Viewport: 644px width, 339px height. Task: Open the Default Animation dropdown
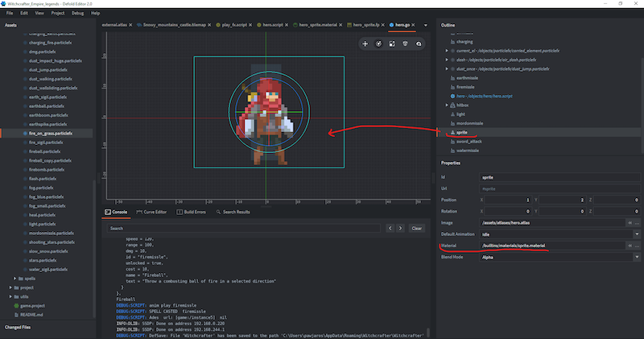636,233
